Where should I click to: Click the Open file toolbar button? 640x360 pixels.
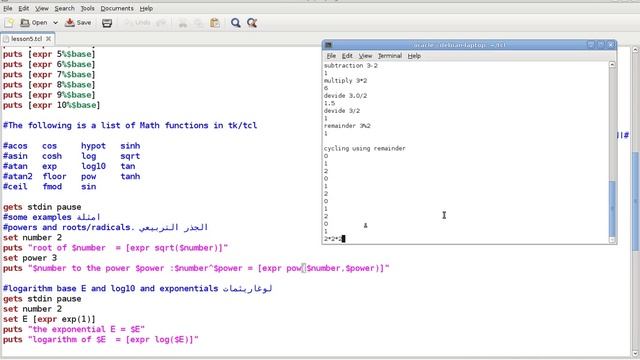(34, 23)
